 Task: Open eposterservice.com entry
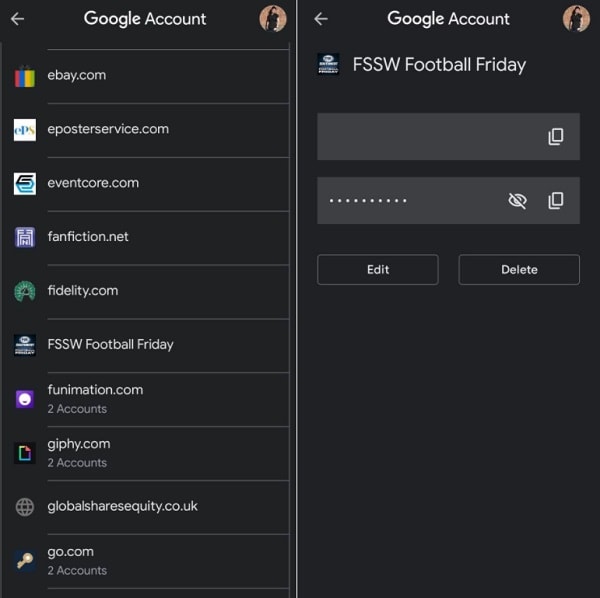click(145, 130)
